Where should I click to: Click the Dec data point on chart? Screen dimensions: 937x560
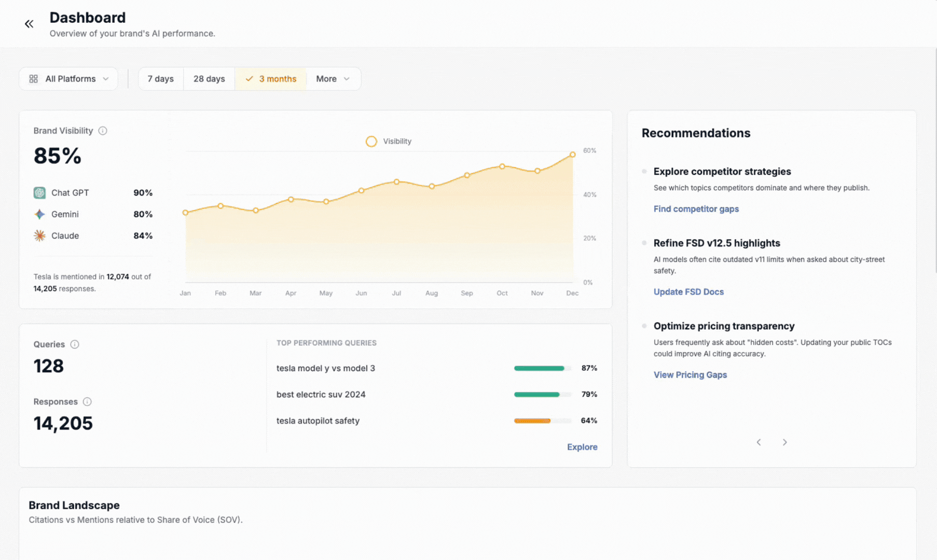click(x=572, y=155)
